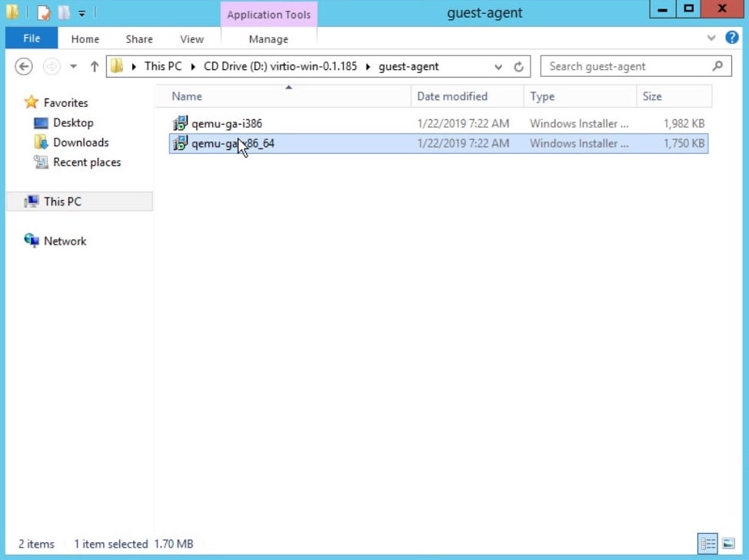Switch to Large icons view
The image size is (749, 560).
tap(727, 544)
